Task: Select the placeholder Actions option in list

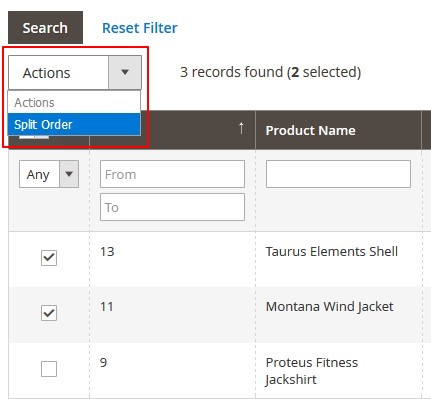Action: (x=74, y=103)
